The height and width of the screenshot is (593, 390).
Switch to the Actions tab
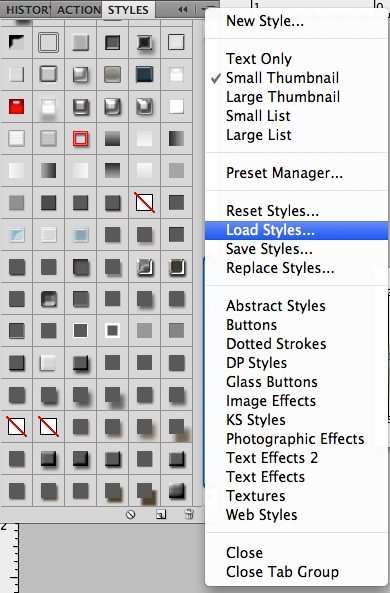tap(78, 10)
